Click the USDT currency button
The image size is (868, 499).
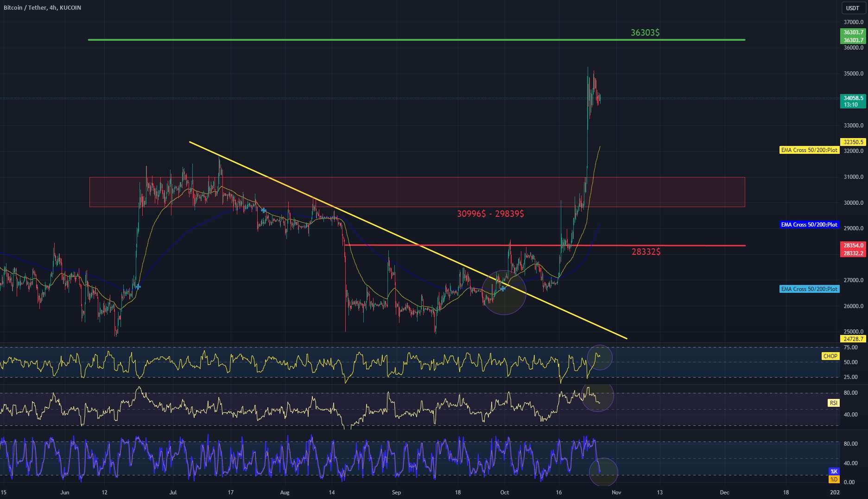[x=853, y=8]
